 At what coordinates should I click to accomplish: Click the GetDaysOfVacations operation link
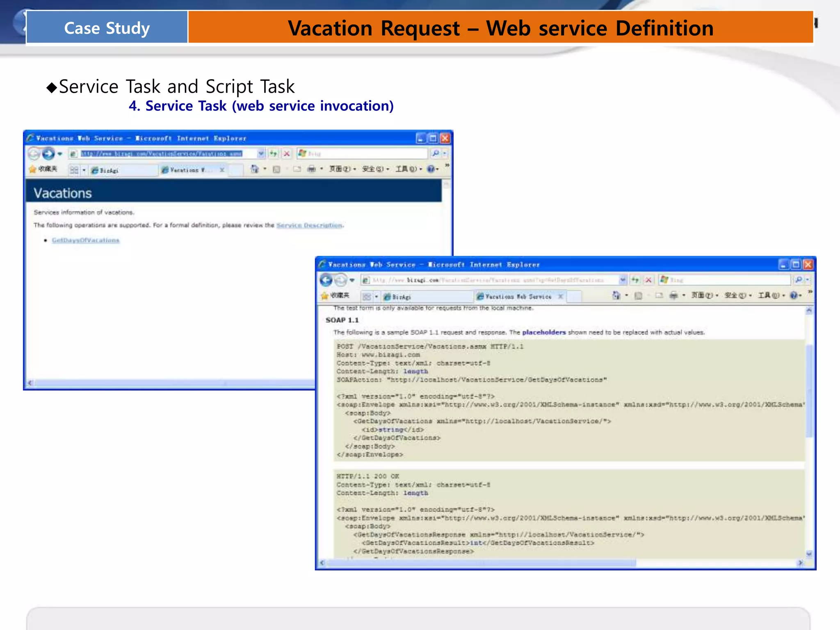click(x=85, y=240)
